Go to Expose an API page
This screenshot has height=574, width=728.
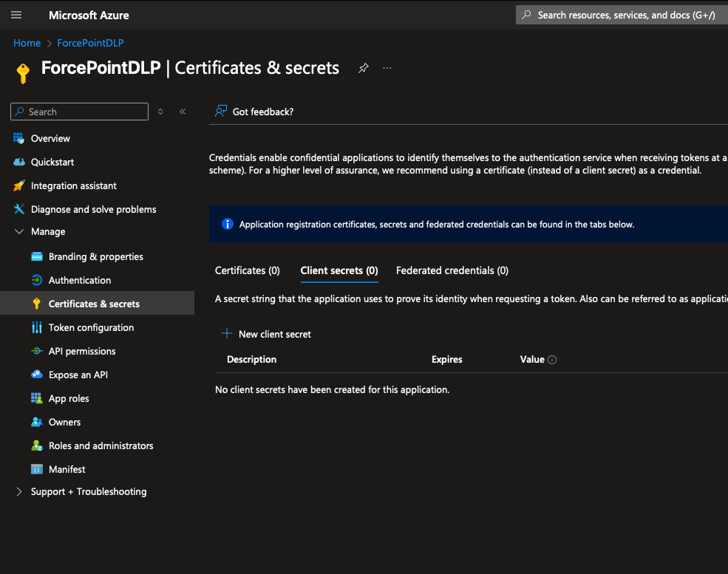point(78,375)
